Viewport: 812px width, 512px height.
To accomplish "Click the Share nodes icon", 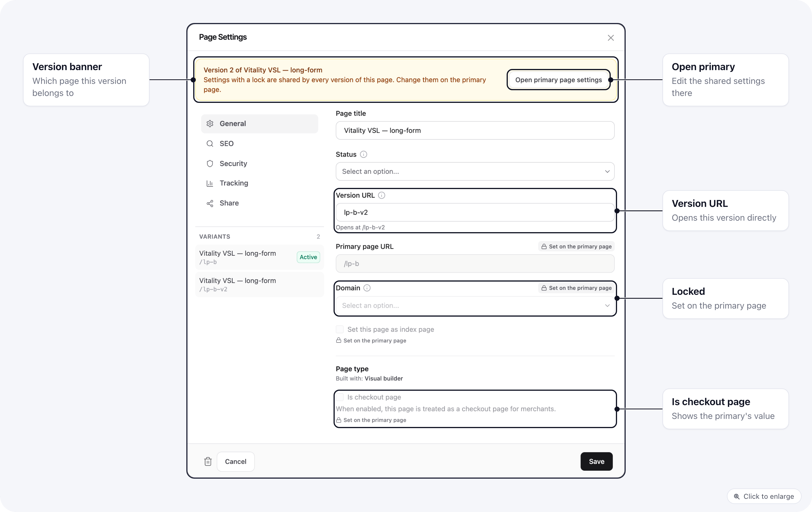I will tap(210, 203).
